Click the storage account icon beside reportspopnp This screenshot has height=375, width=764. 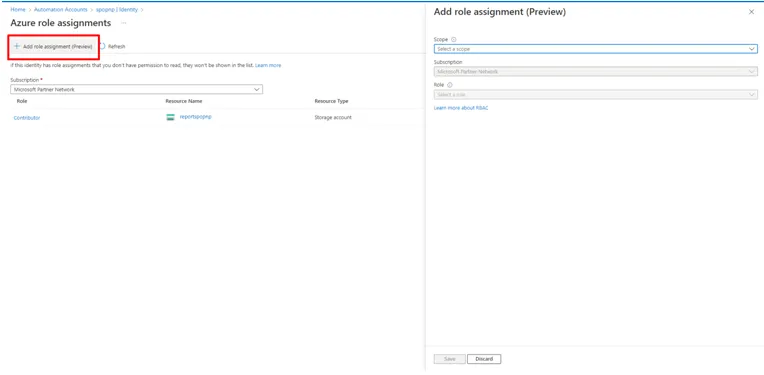click(x=171, y=117)
